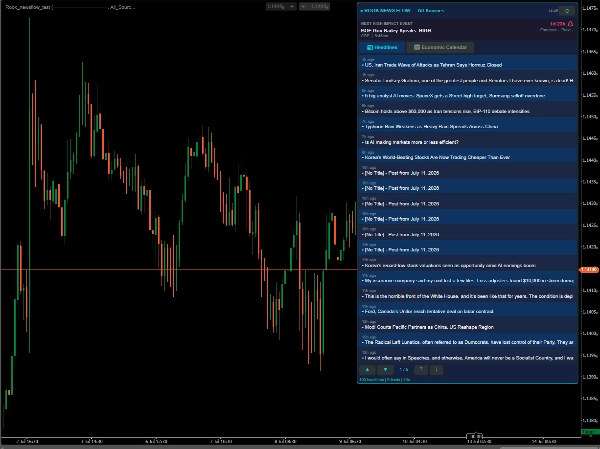Switch to the Headlines tab

click(382, 47)
